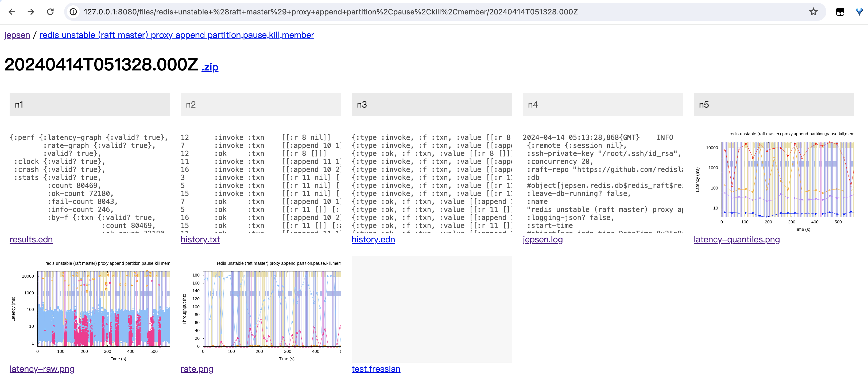Open the results.edn file link
The image size is (868, 387).
tap(31, 239)
